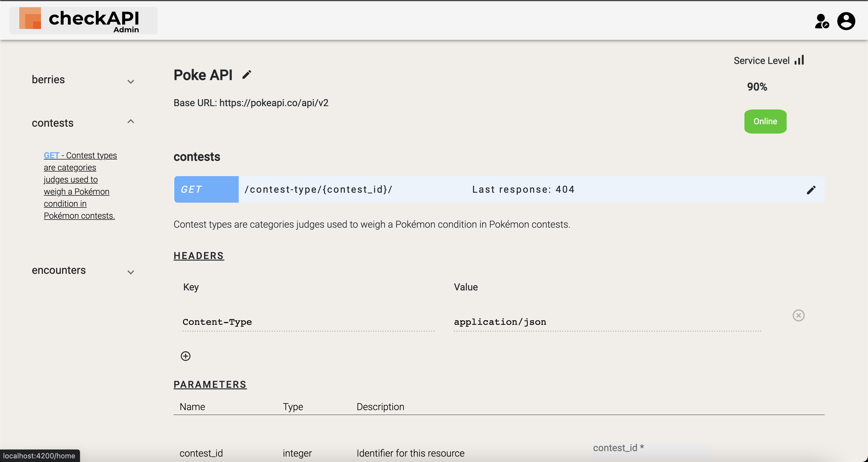
Task: Click the Base URL text
Action: click(x=251, y=103)
